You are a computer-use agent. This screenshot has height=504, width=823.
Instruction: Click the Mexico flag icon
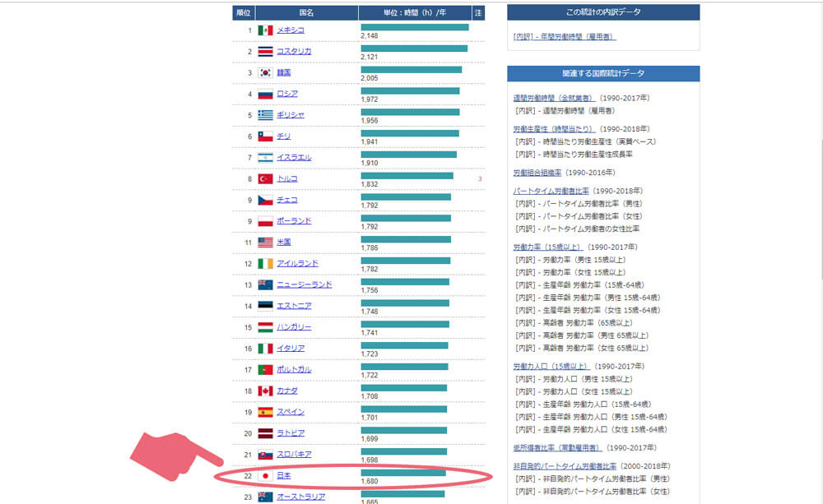click(x=265, y=30)
